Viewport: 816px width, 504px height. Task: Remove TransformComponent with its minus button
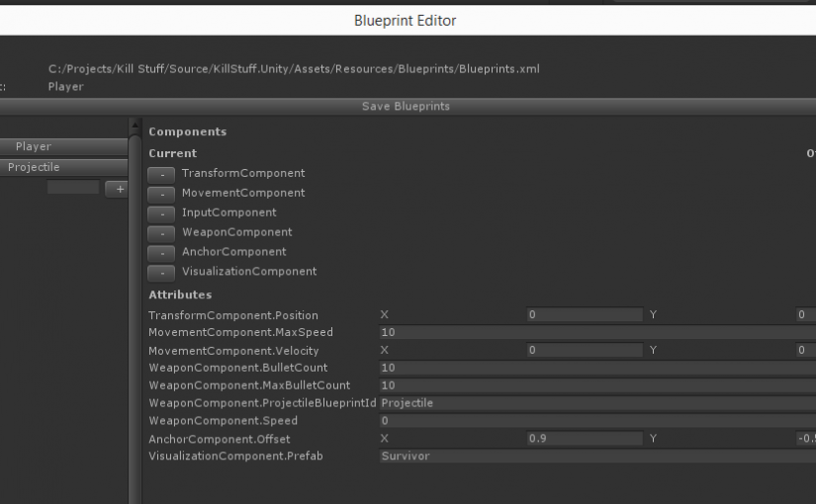coord(161,174)
